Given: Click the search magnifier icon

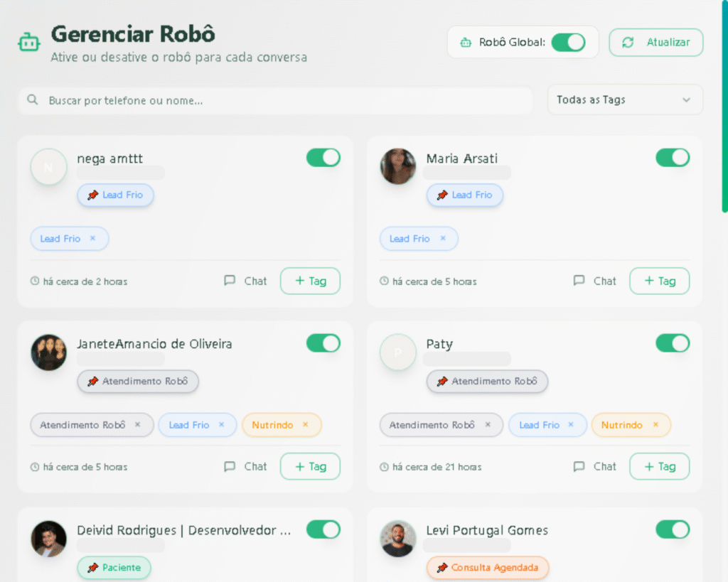Looking at the screenshot, I should coord(32,100).
